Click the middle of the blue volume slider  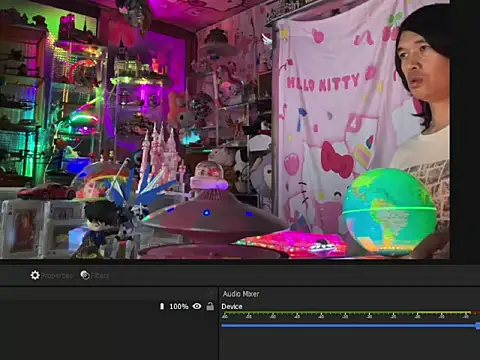click(x=349, y=326)
